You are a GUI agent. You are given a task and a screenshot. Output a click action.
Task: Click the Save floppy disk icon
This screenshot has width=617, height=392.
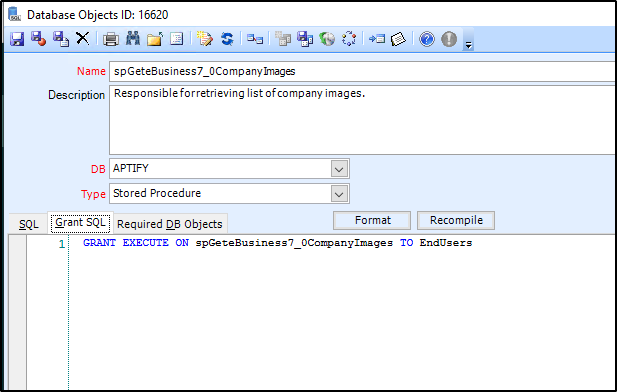pyautogui.click(x=17, y=39)
